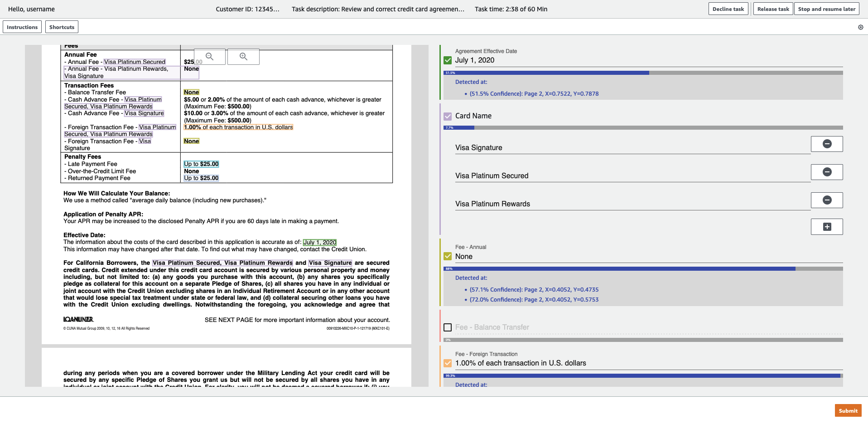
Task: Click the 99.3% confidence bar for foreign transaction
Action: 643,375
